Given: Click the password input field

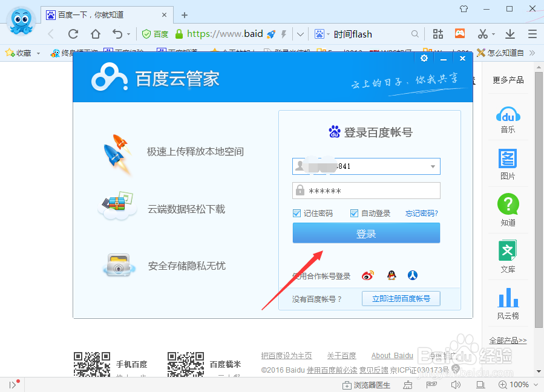Looking at the screenshot, I should pos(366,191).
